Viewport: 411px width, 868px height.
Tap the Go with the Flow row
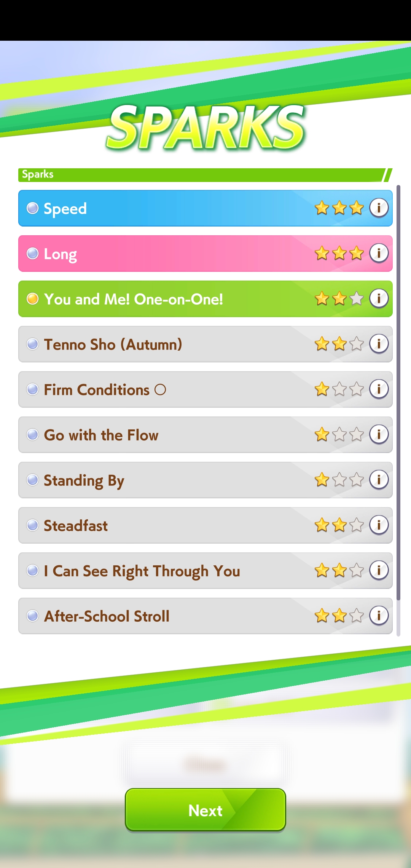pos(205,435)
